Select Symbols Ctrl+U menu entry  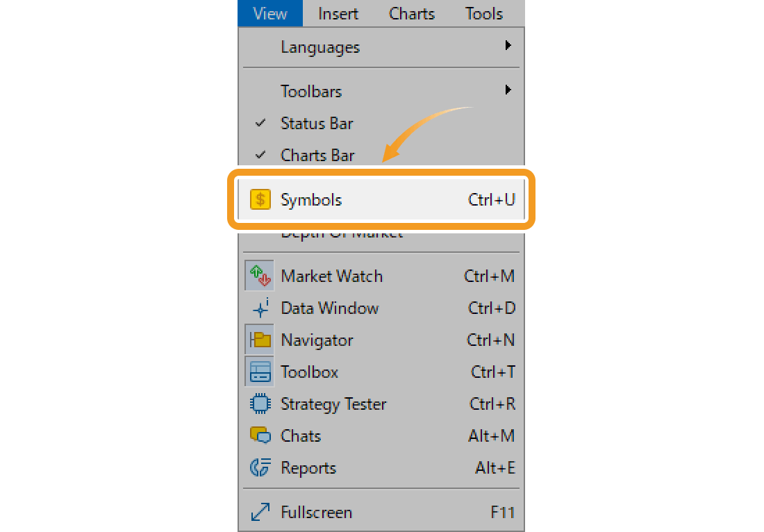(x=381, y=200)
